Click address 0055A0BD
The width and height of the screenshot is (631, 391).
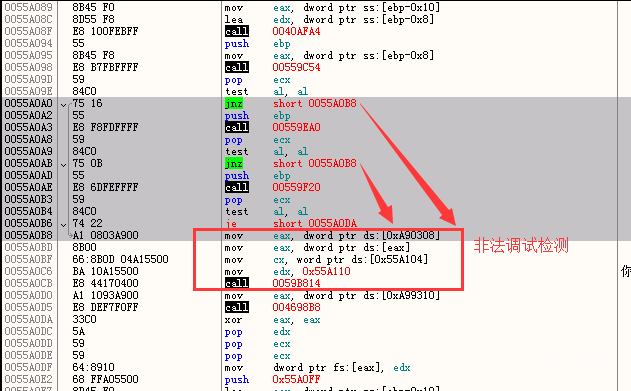point(29,247)
